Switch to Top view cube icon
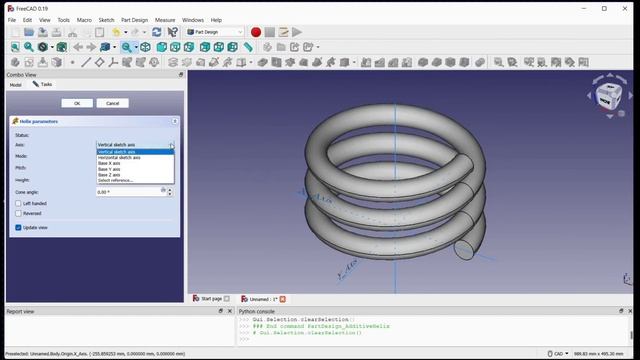This screenshot has height=360, width=640. click(175, 47)
